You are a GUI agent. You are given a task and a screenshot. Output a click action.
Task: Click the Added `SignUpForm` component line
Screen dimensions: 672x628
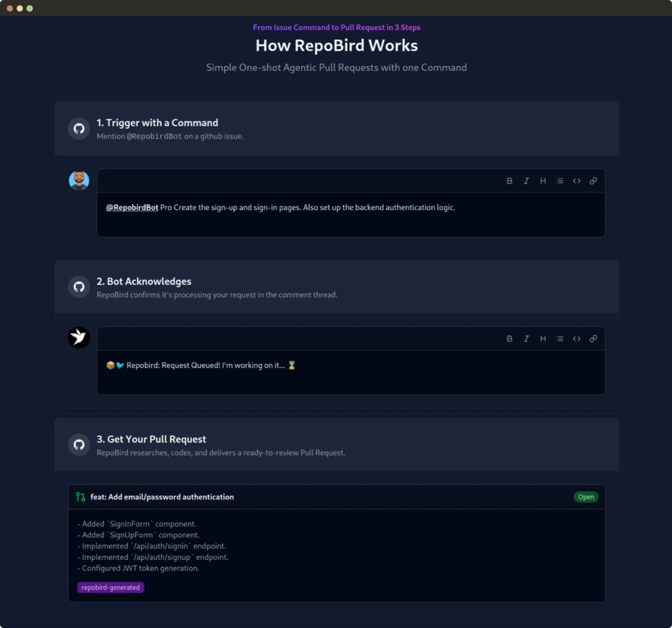click(139, 535)
